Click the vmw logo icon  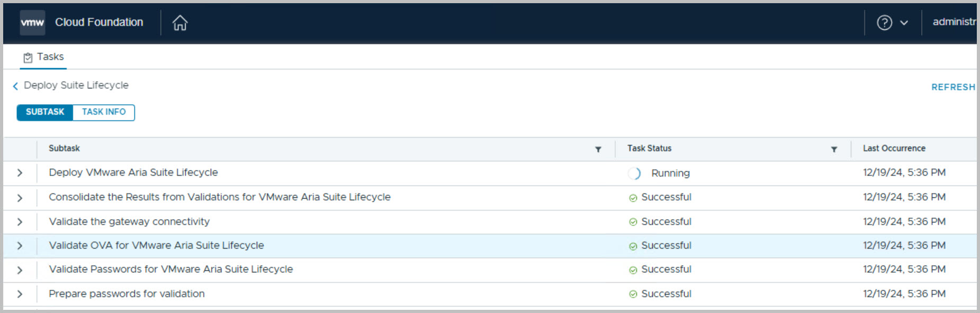pyautogui.click(x=32, y=23)
